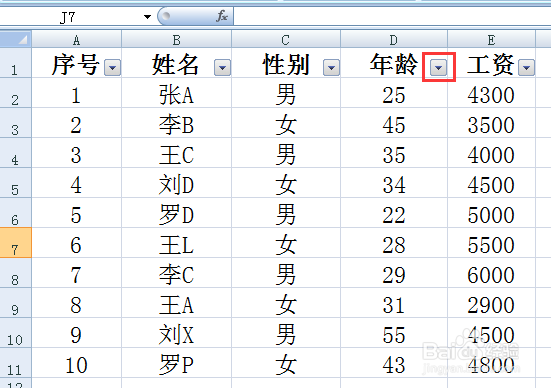Image resolution: width=551 pixels, height=388 pixels.
Task: Click the Name Box showing J7
Action: pyautogui.click(x=67, y=17)
